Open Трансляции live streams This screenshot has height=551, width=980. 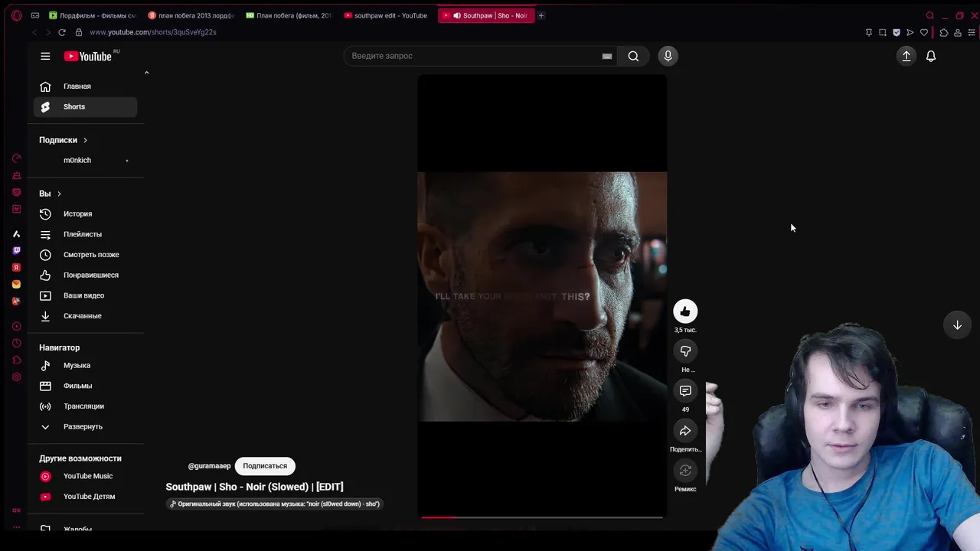[x=85, y=406]
